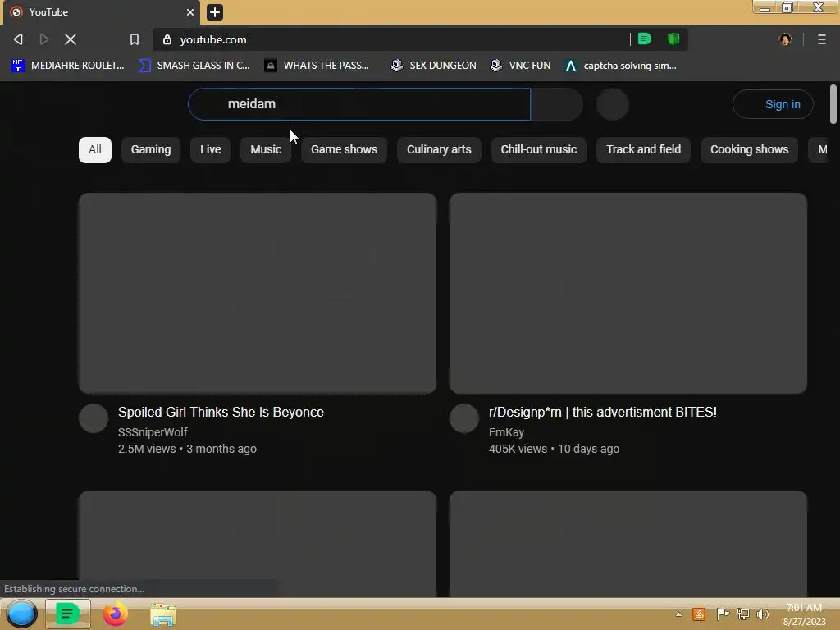
Task: Open the captcha solving sim... bookmark
Action: [621, 66]
